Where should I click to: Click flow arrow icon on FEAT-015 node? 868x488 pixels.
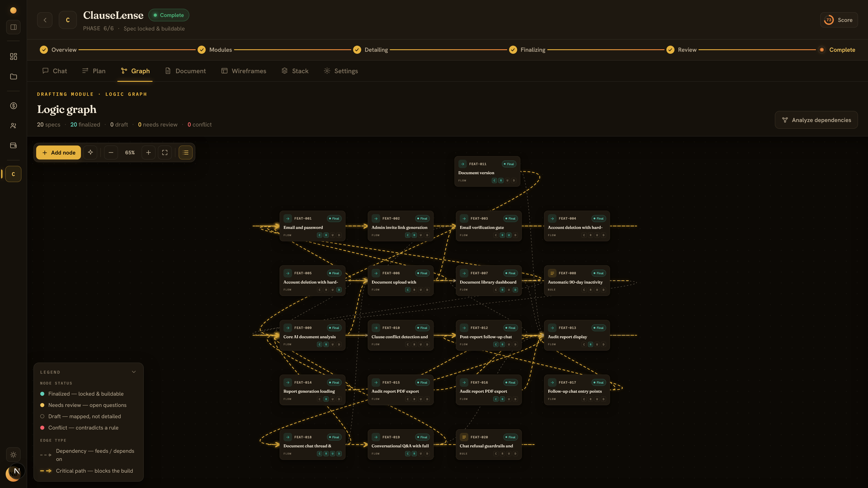click(x=376, y=382)
